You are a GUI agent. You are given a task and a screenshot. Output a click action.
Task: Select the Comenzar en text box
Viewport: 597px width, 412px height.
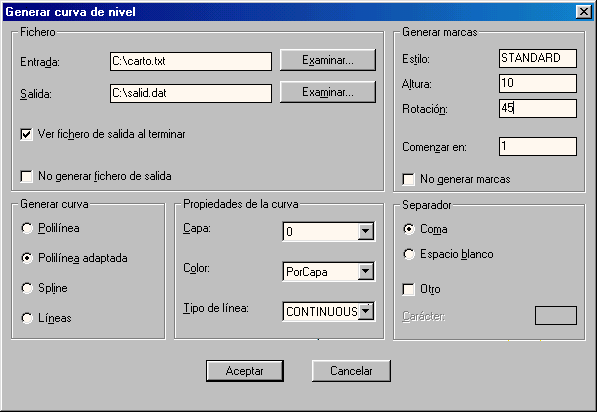(538, 147)
